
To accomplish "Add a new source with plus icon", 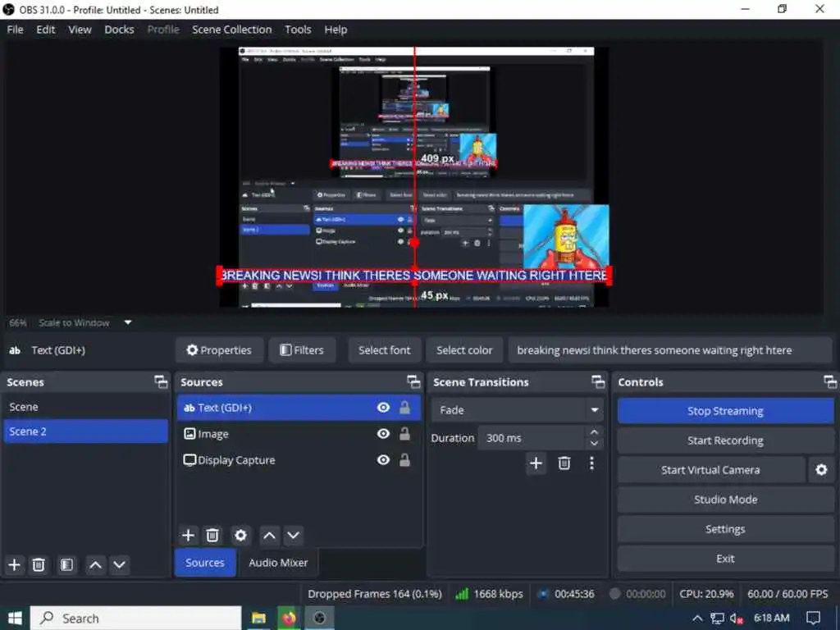I will 188,535.
